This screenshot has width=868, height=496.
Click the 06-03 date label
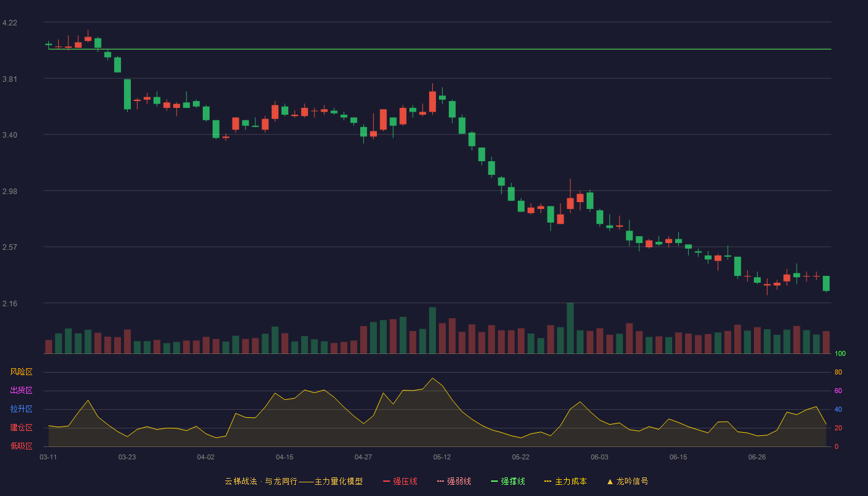600,457
